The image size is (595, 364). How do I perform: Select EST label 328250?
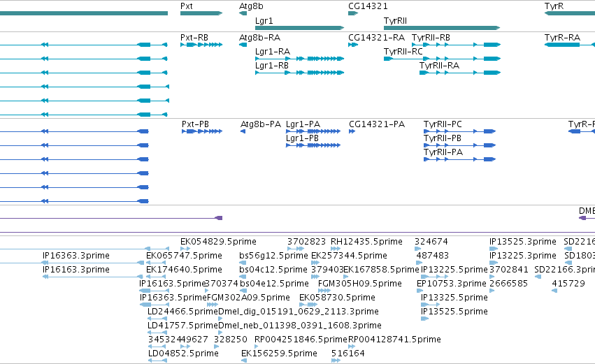(230, 340)
